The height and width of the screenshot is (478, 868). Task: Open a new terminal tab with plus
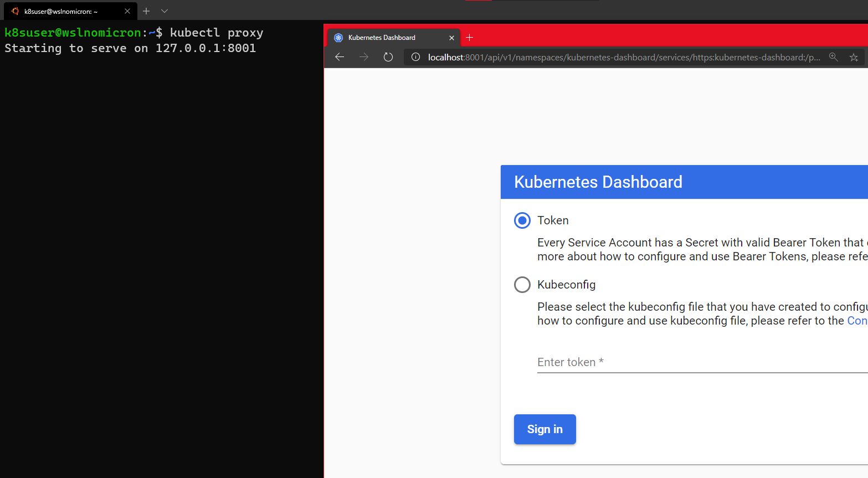tap(146, 11)
